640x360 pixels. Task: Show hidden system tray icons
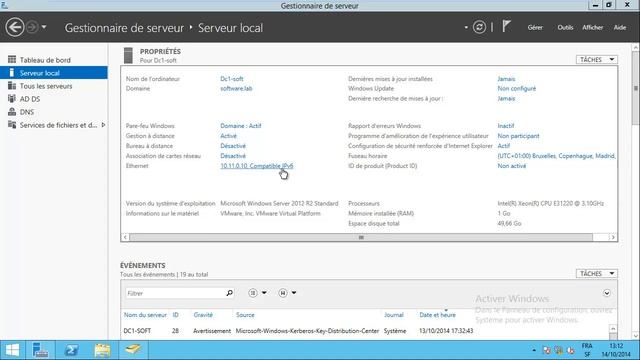pyautogui.click(x=534, y=350)
